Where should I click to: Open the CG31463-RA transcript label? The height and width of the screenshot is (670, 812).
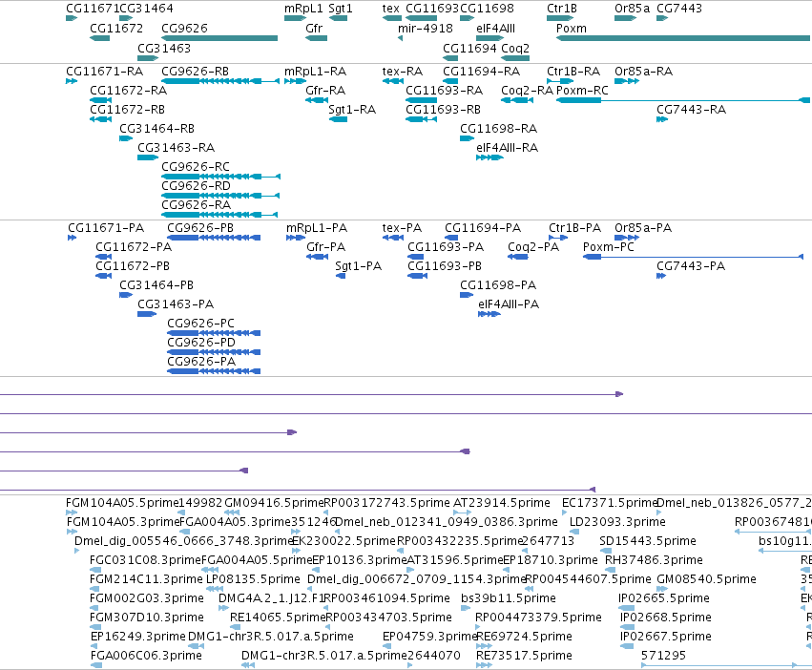coord(177,148)
